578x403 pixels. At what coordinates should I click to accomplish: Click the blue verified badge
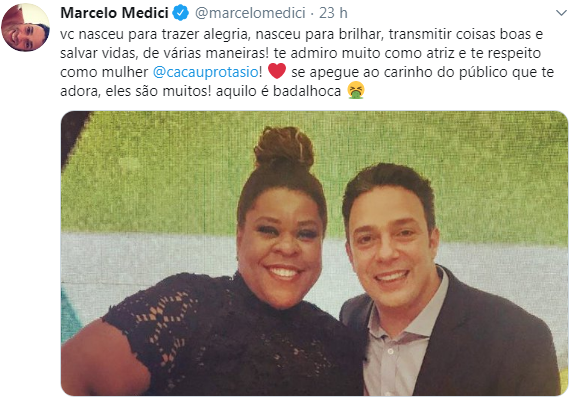coord(181,13)
